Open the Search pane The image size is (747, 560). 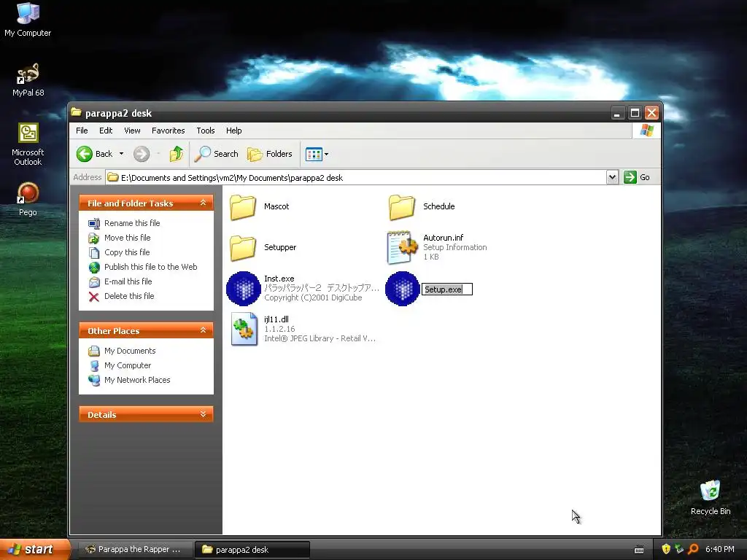click(216, 154)
